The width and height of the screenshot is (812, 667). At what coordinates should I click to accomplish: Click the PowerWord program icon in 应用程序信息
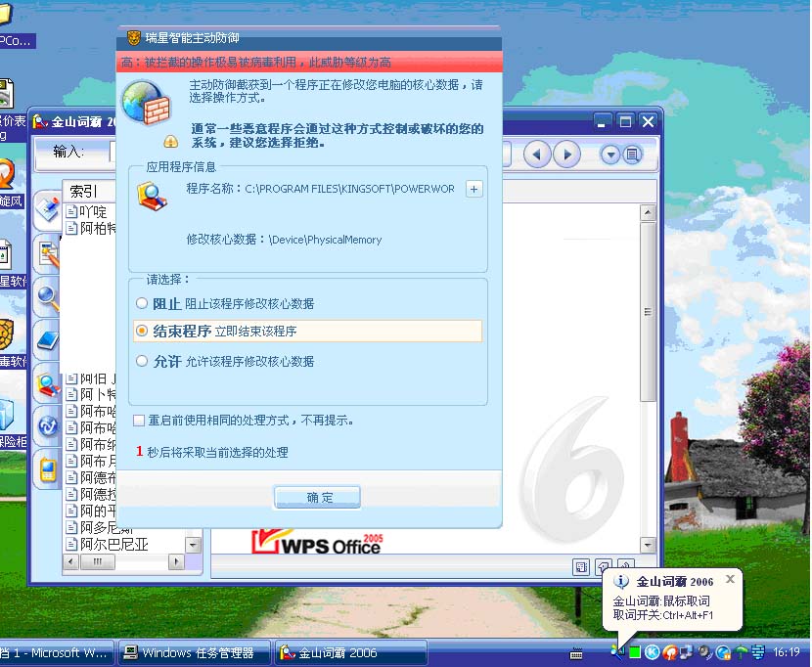click(152, 197)
